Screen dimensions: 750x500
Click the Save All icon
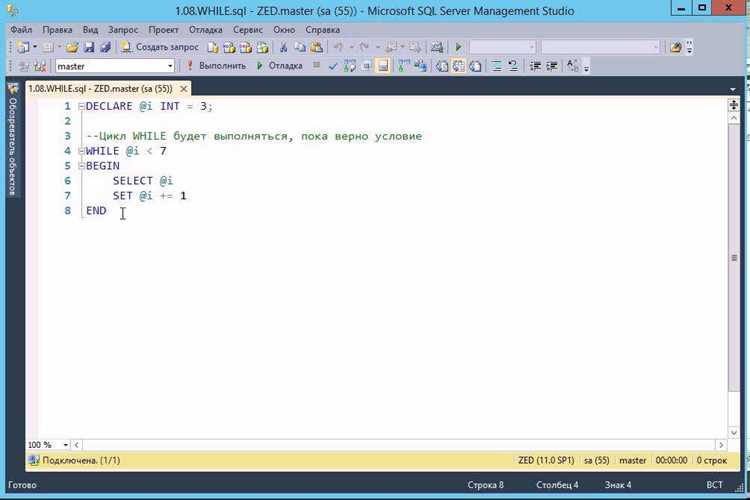tap(105, 47)
